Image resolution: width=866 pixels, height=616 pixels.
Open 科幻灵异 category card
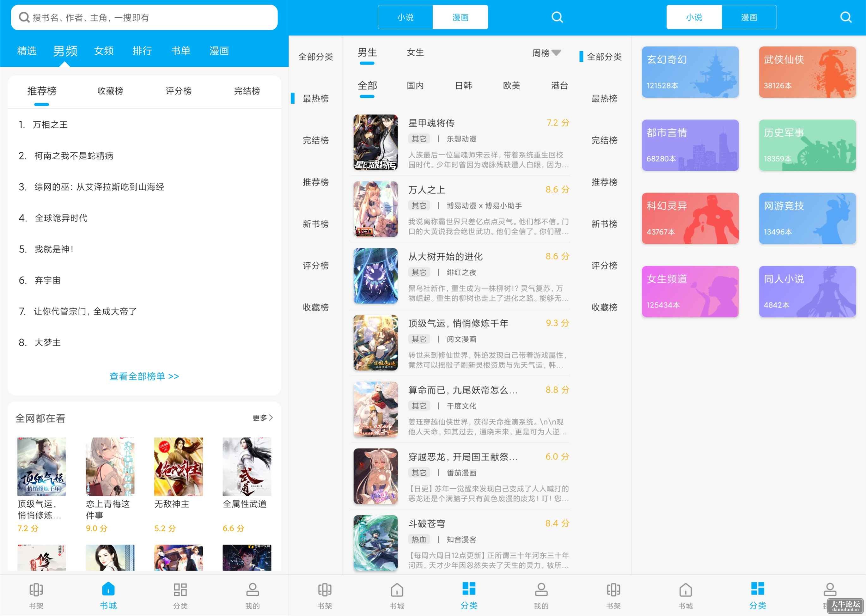(690, 218)
